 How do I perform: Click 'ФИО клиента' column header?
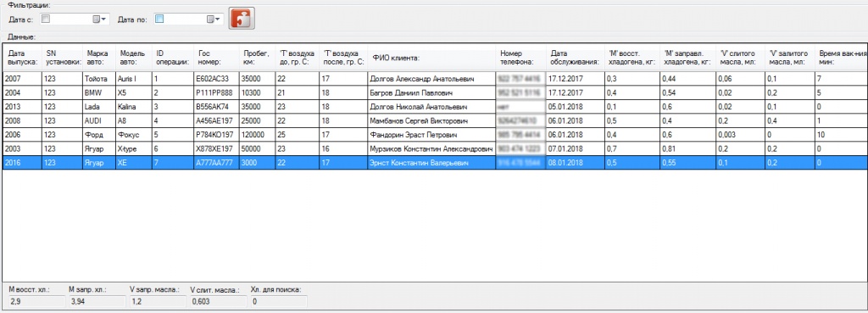pos(431,57)
